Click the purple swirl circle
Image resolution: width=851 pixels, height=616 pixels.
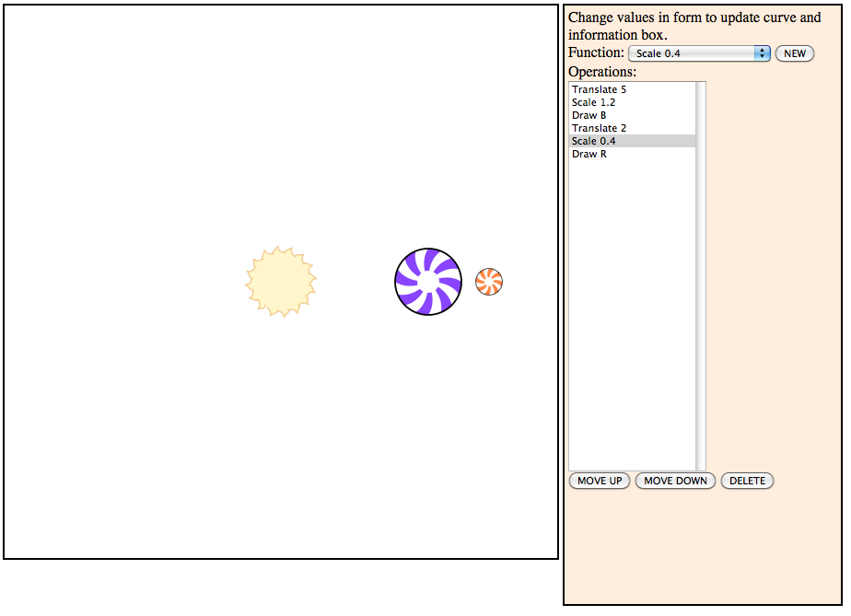[x=428, y=282]
